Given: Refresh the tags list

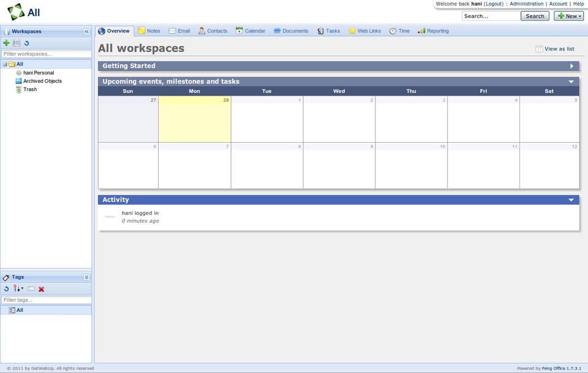Looking at the screenshot, I should coord(6,289).
